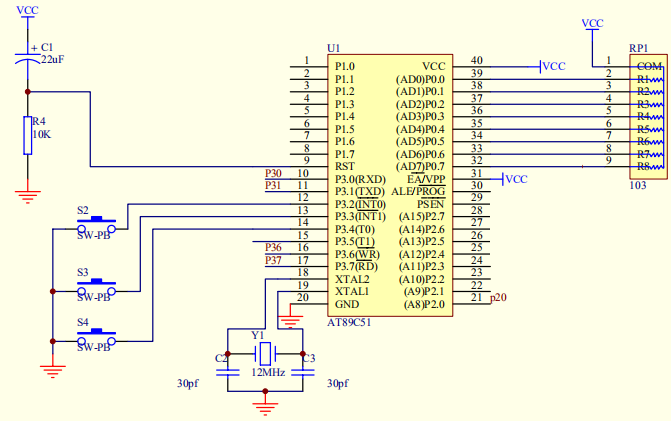
Task: Click the R8 label in RP1
Action: point(644,166)
